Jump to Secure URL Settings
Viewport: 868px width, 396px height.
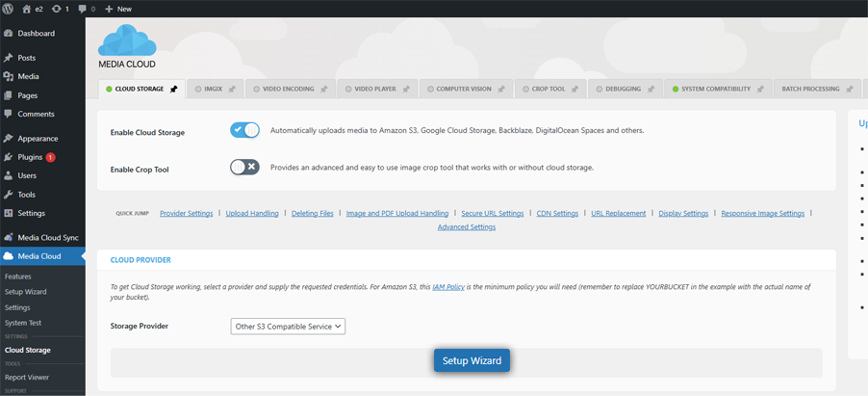click(493, 214)
